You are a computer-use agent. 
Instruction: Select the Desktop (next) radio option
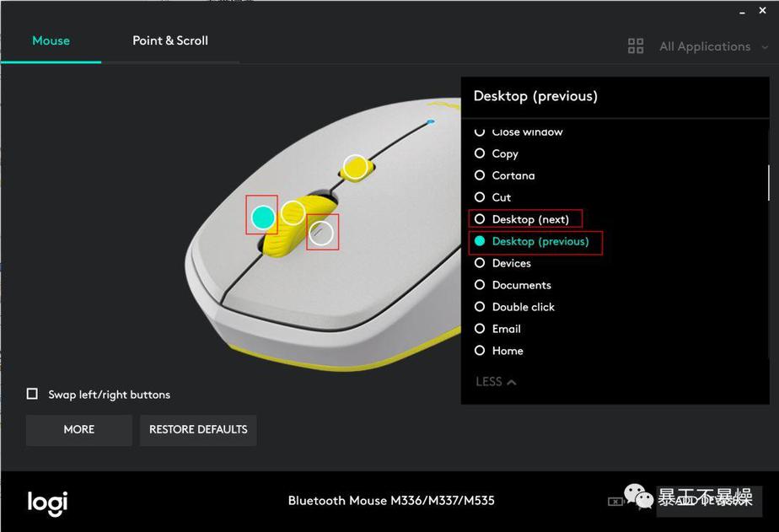tap(480, 219)
